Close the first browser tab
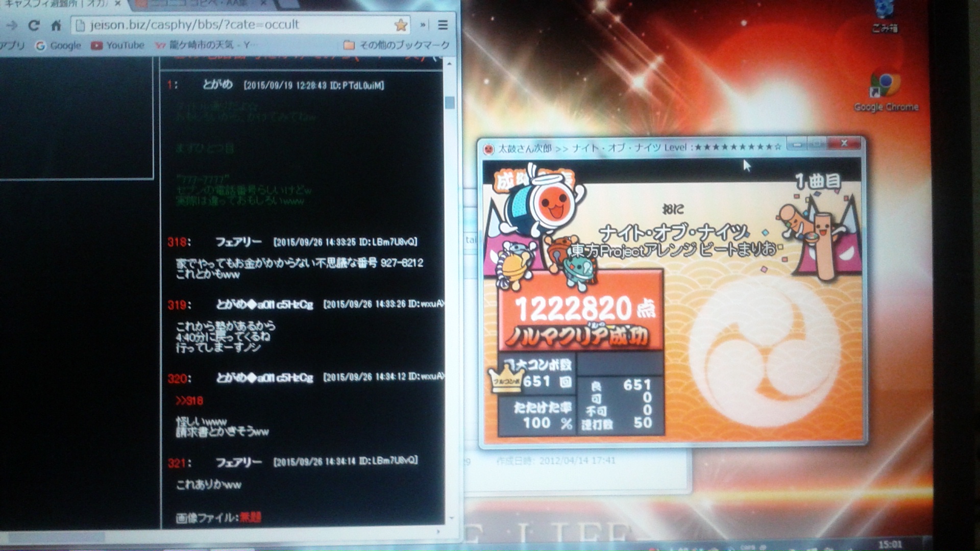The image size is (980, 551). [117, 4]
